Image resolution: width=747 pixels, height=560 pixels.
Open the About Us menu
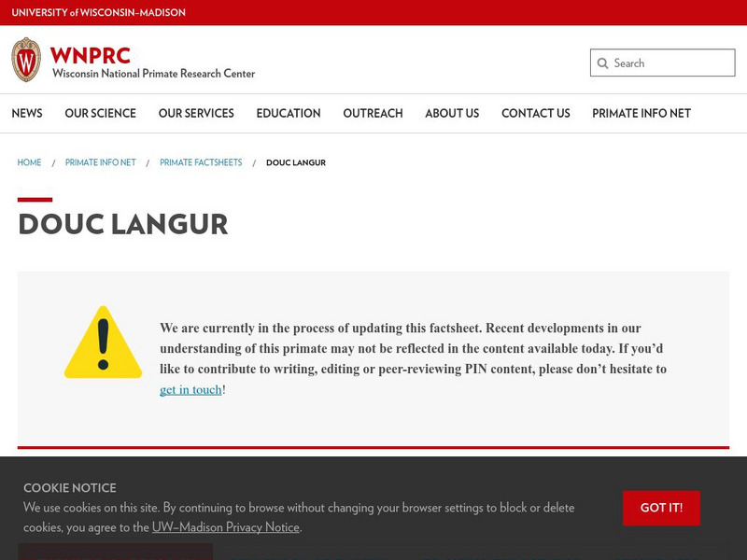452,113
